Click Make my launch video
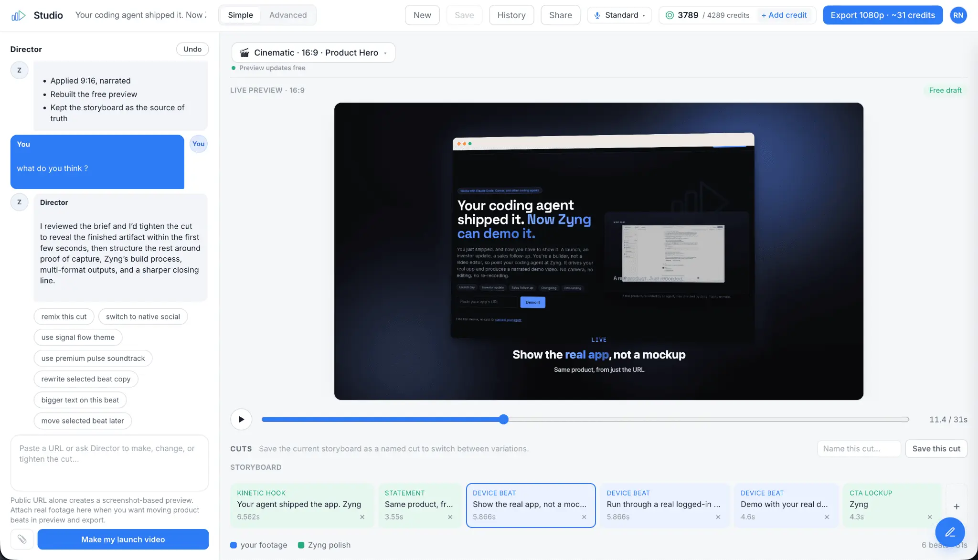The image size is (978, 560). pyautogui.click(x=123, y=539)
